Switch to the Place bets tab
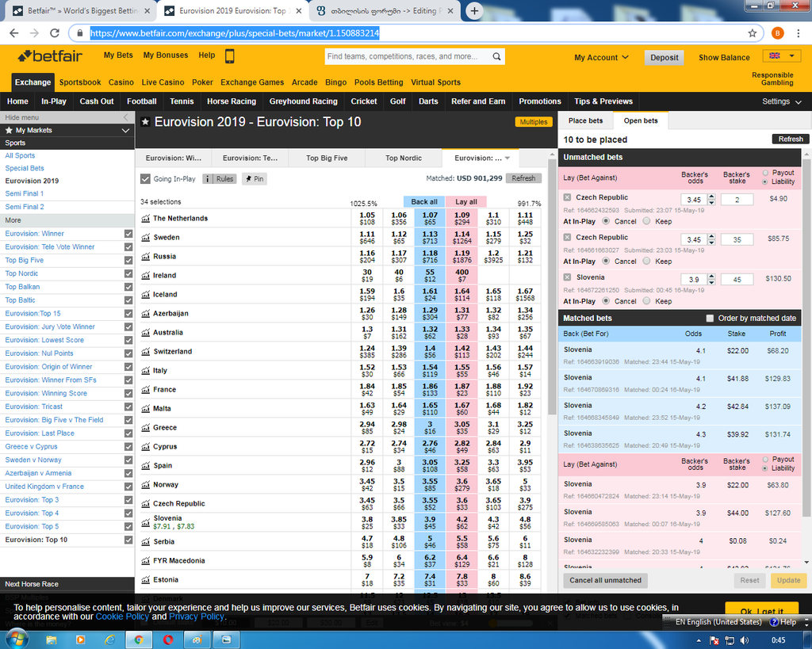Viewport: 812px width, 649px height. (x=586, y=120)
